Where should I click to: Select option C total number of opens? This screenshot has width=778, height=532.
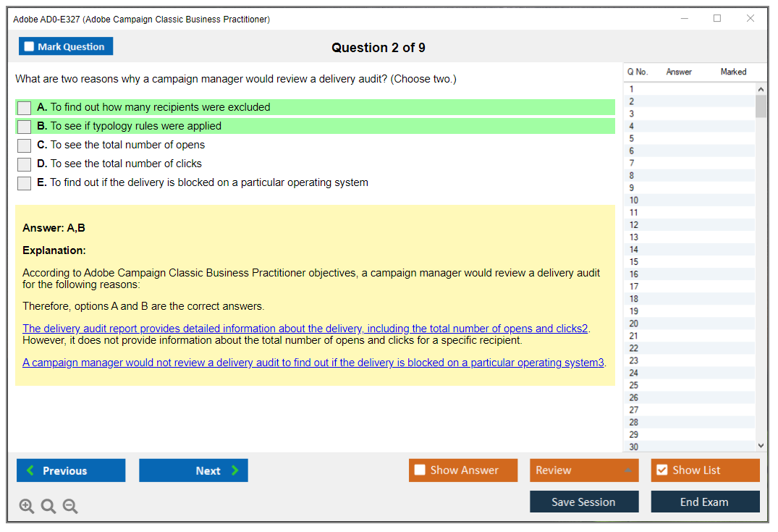point(25,145)
